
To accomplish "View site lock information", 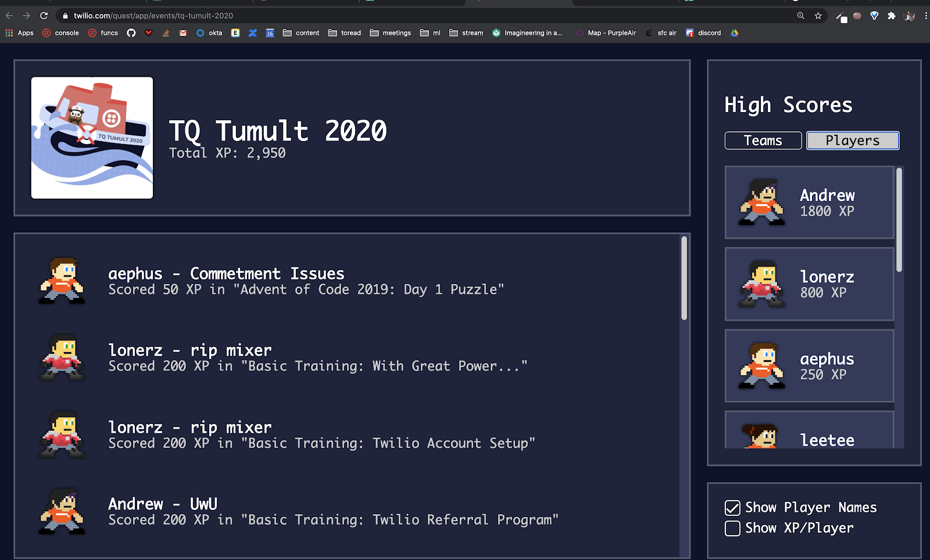I will (x=65, y=16).
